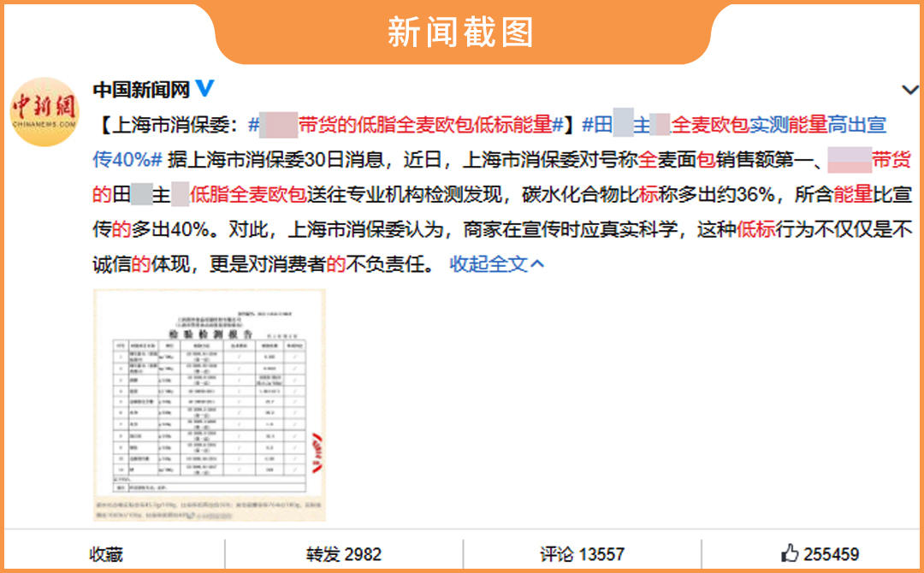Open hashtag 带货的低脂全麦欧包低标能量
924x573 pixels.
(406, 125)
